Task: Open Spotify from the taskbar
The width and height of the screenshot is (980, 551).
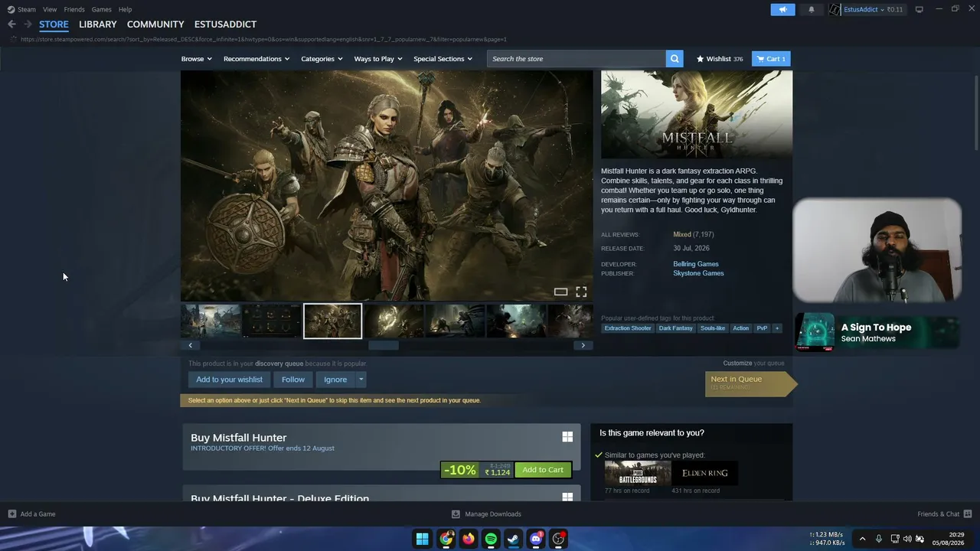Action: point(491,539)
